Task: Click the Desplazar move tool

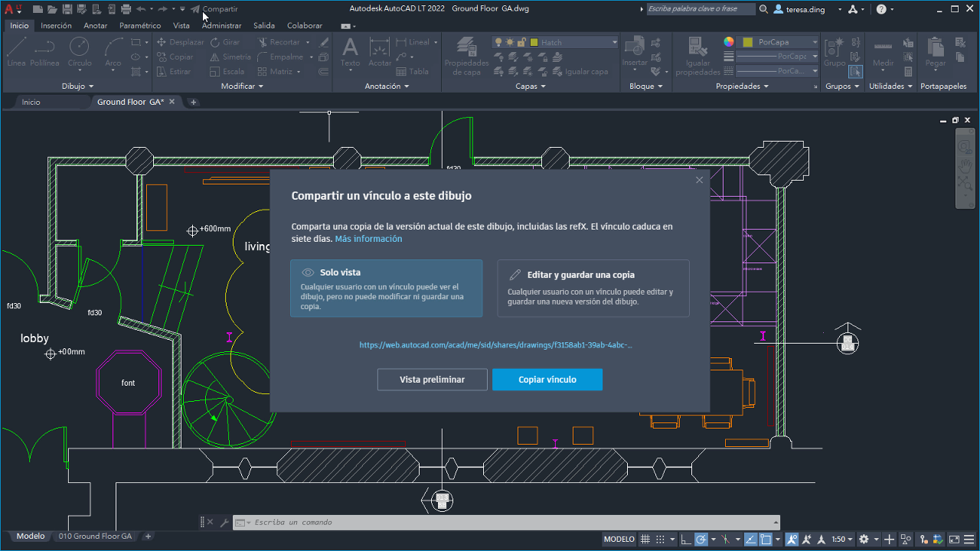Action: pos(180,43)
